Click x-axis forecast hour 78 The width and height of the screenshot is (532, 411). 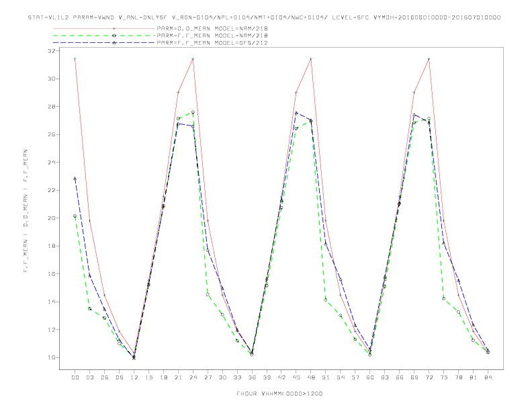pyautogui.click(x=458, y=377)
